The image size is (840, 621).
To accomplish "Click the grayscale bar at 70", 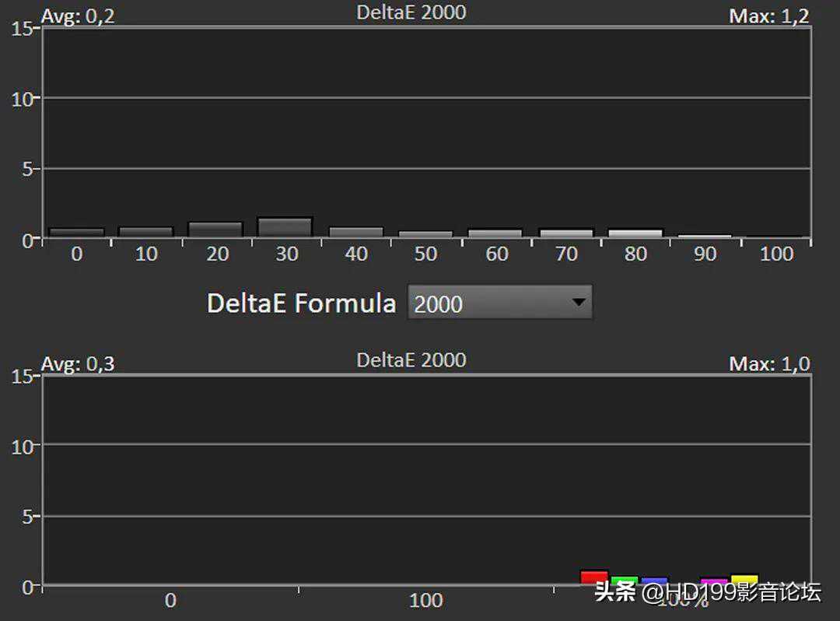I will (566, 233).
